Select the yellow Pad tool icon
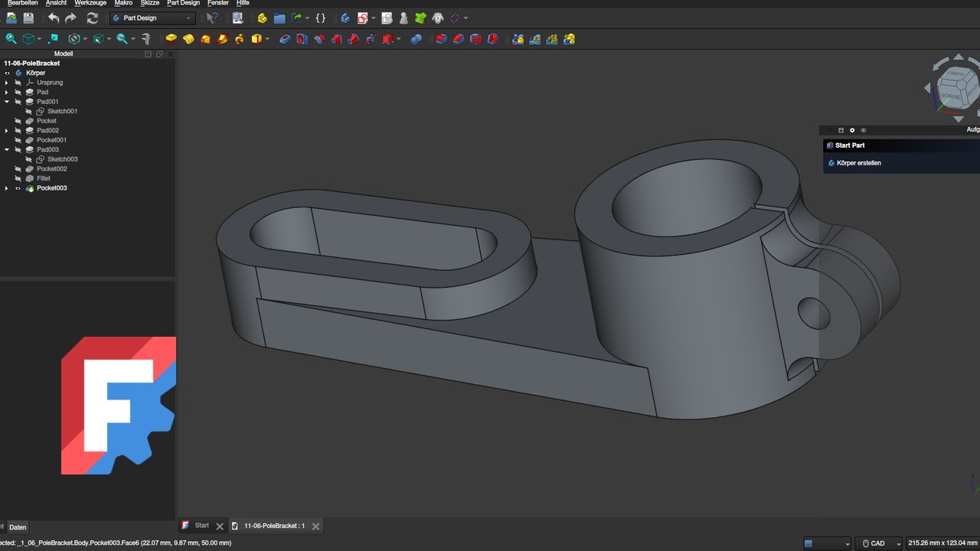 click(x=171, y=38)
